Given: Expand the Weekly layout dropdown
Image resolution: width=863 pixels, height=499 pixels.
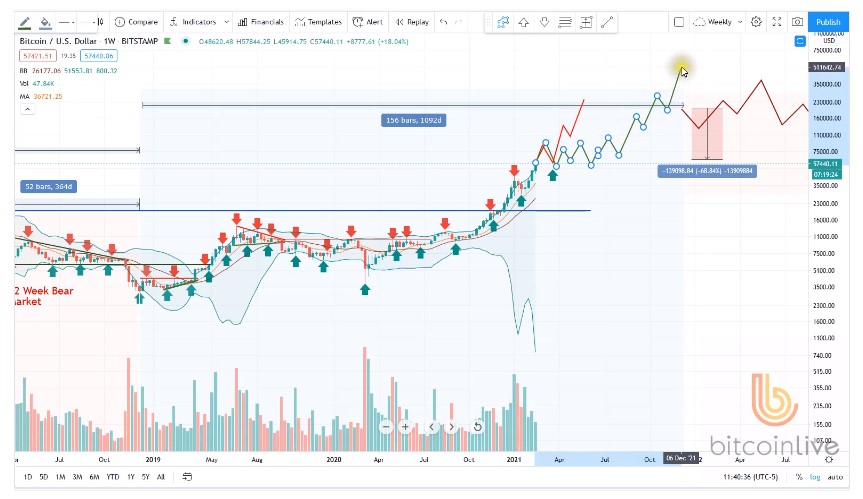Looking at the screenshot, I should click(x=739, y=21).
